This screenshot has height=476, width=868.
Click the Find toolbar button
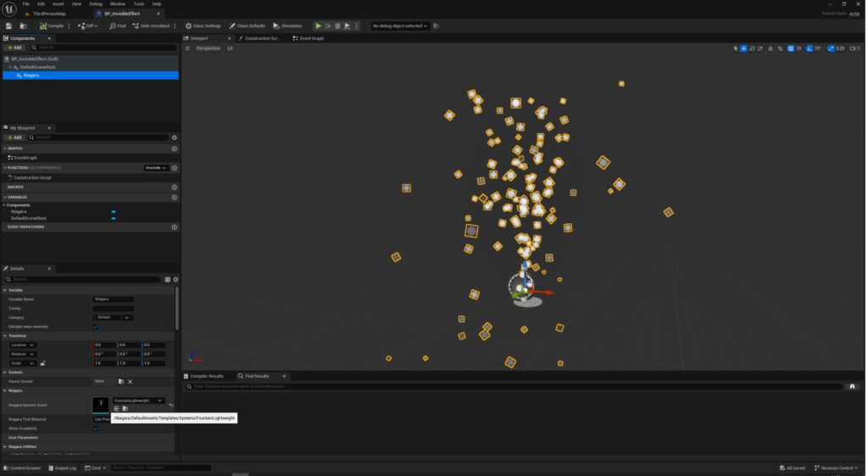(117, 26)
